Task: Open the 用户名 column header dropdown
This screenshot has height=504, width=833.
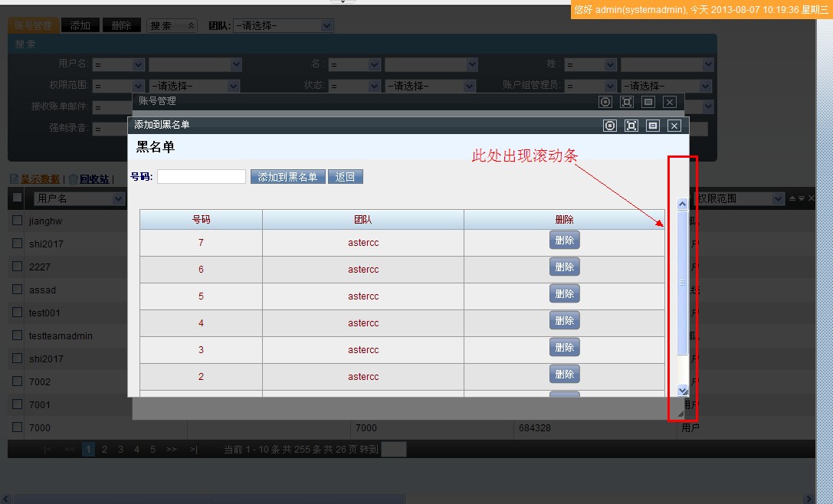Action: [x=118, y=199]
